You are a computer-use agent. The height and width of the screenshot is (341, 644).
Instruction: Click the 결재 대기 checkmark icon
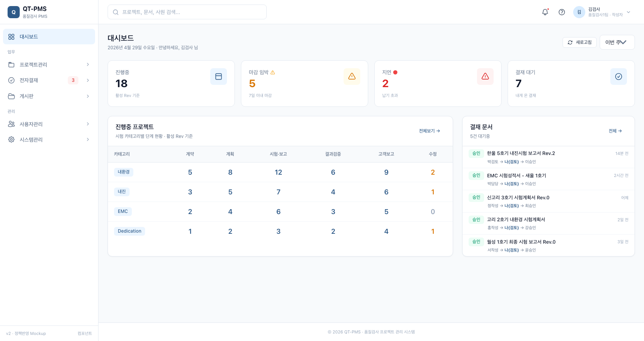coord(619,77)
